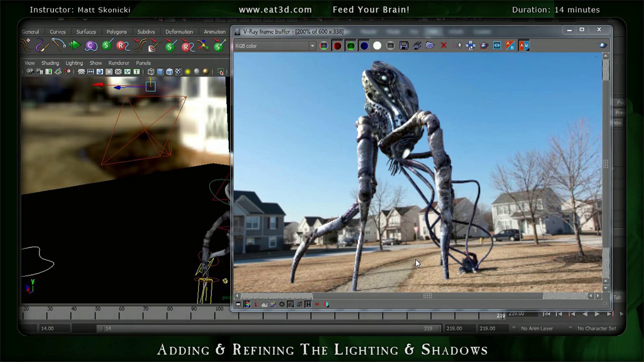Click the curve with square handles shelf icon
Viewport: 644px width, 362px height.
[x=59, y=45]
